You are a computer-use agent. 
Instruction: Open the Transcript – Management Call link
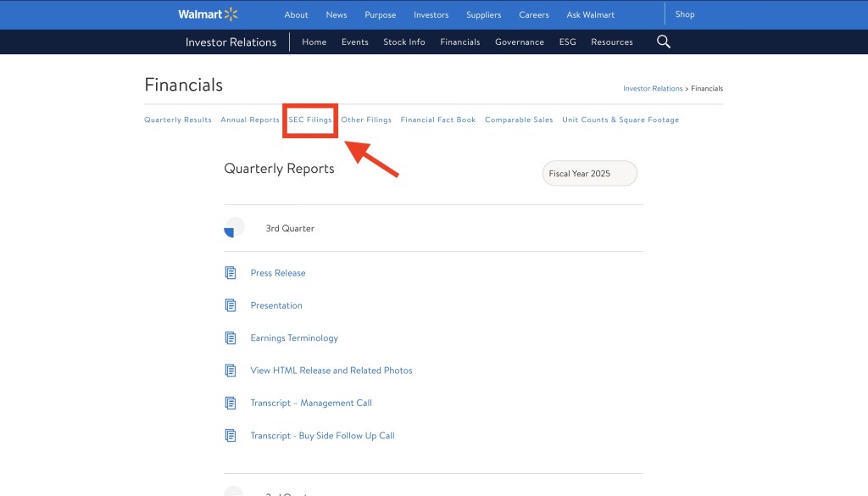[311, 403]
